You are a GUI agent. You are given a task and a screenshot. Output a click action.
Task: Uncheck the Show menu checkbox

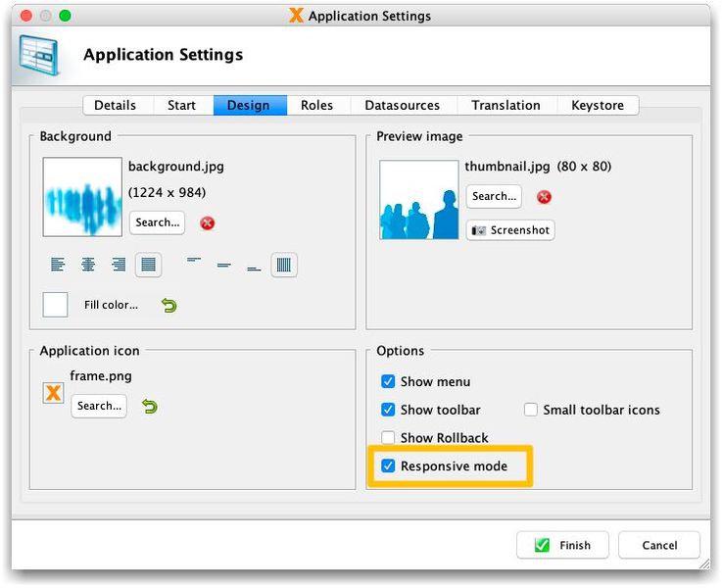click(388, 381)
